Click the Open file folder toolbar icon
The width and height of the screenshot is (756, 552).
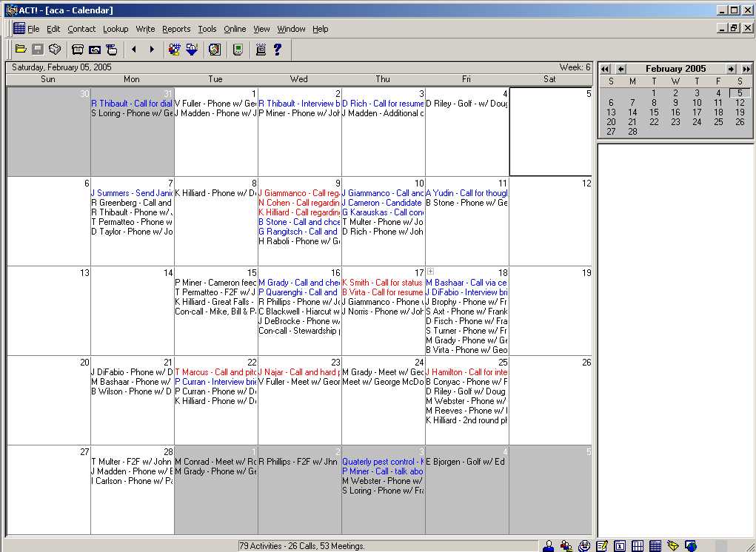21,49
